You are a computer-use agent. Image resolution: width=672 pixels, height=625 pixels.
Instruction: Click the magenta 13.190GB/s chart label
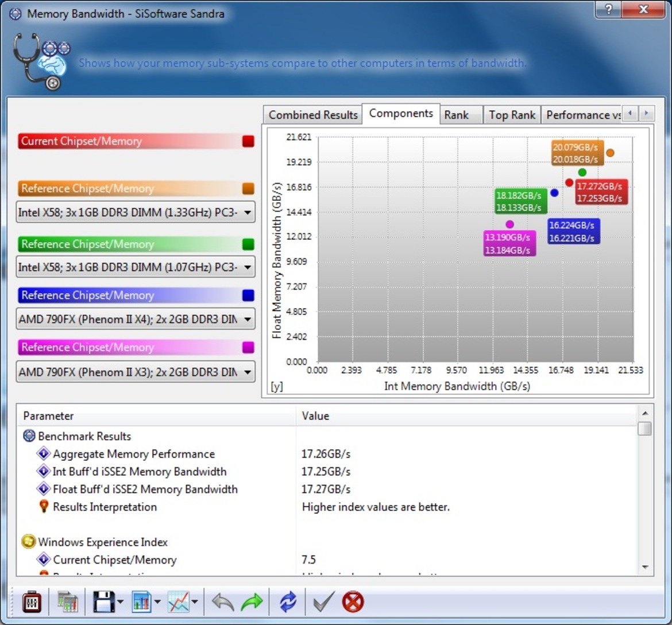[x=510, y=243]
